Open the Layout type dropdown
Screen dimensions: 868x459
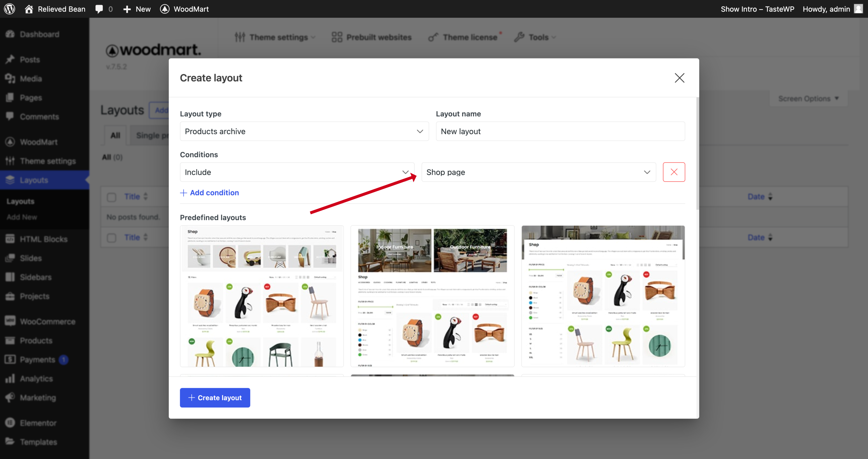tap(304, 131)
